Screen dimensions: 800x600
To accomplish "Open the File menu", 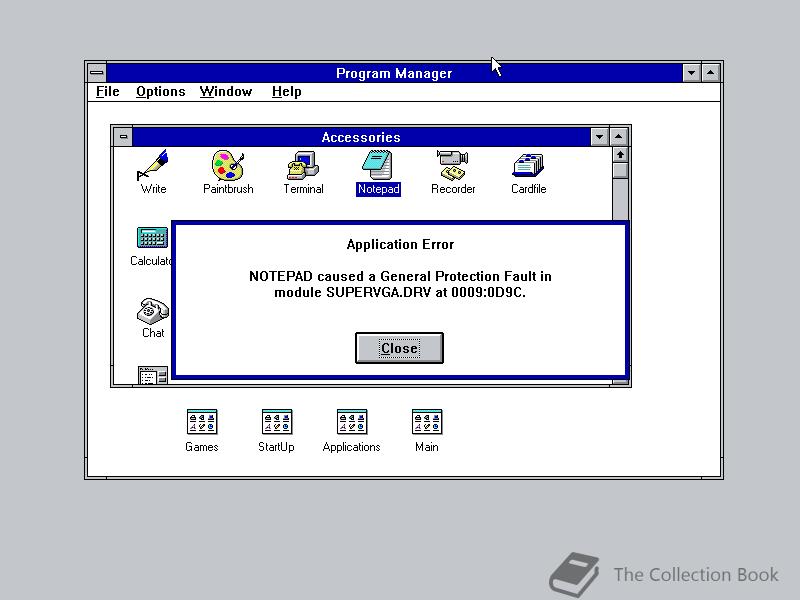I will [x=108, y=92].
